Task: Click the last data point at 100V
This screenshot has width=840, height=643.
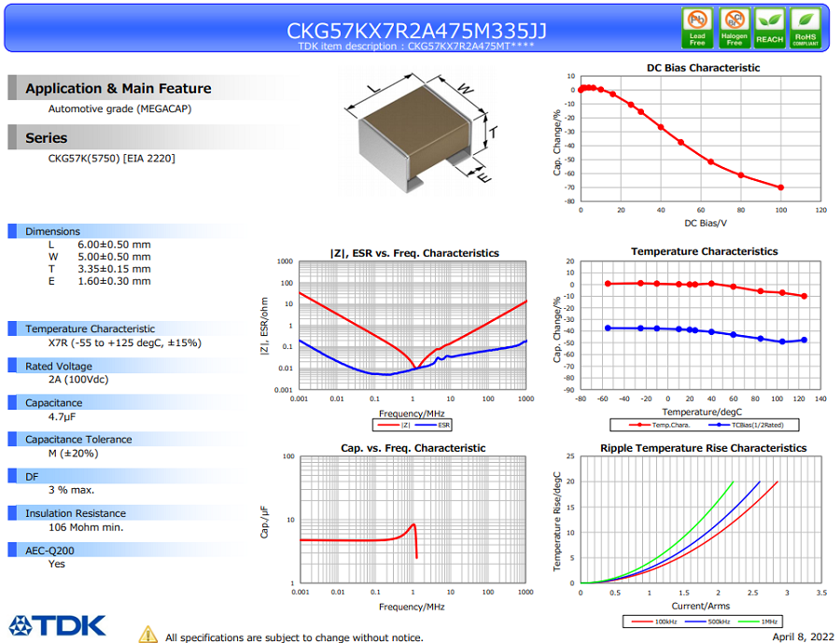Action: click(x=780, y=188)
